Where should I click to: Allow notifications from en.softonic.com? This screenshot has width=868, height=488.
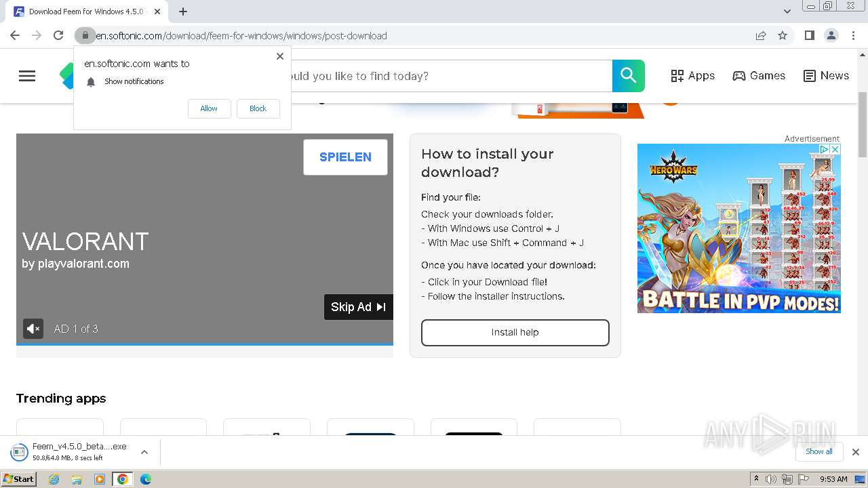point(209,108)
